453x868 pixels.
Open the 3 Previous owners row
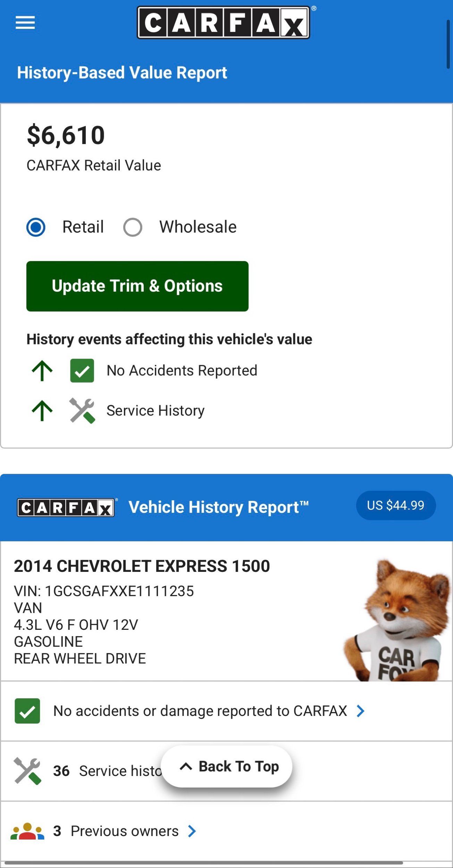226,831
